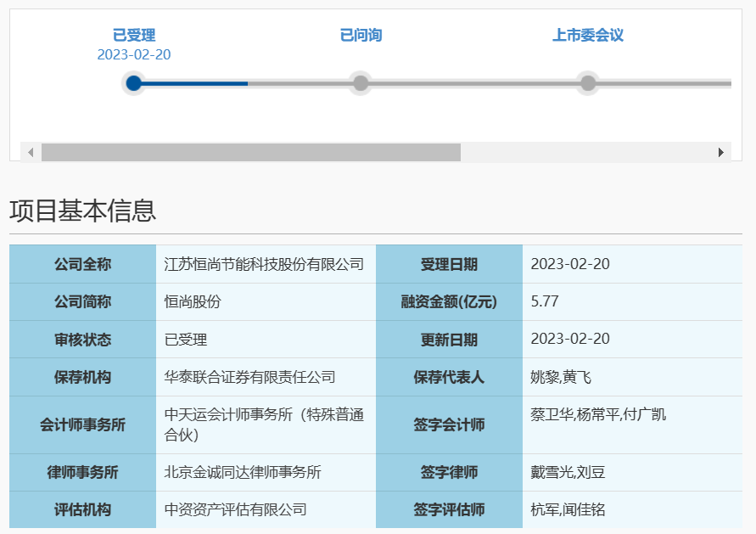Select the 已受理 timeline node dot
The height and width of the screenshot is (534, 756).
133,83
